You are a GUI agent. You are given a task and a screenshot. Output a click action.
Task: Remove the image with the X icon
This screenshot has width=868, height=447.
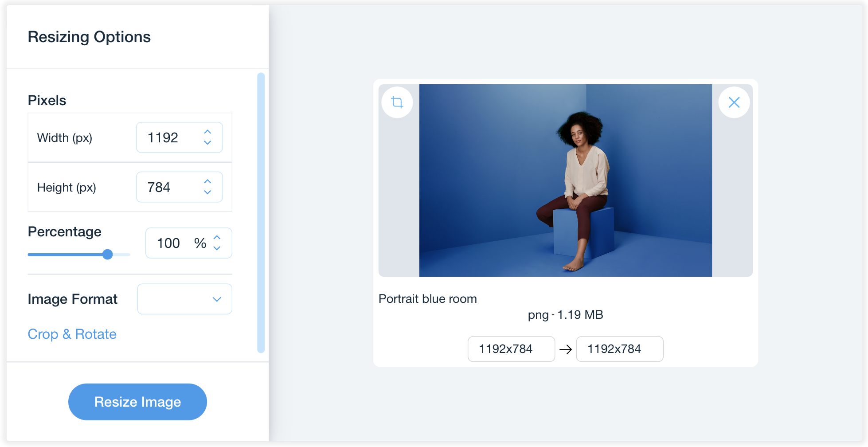734,102
